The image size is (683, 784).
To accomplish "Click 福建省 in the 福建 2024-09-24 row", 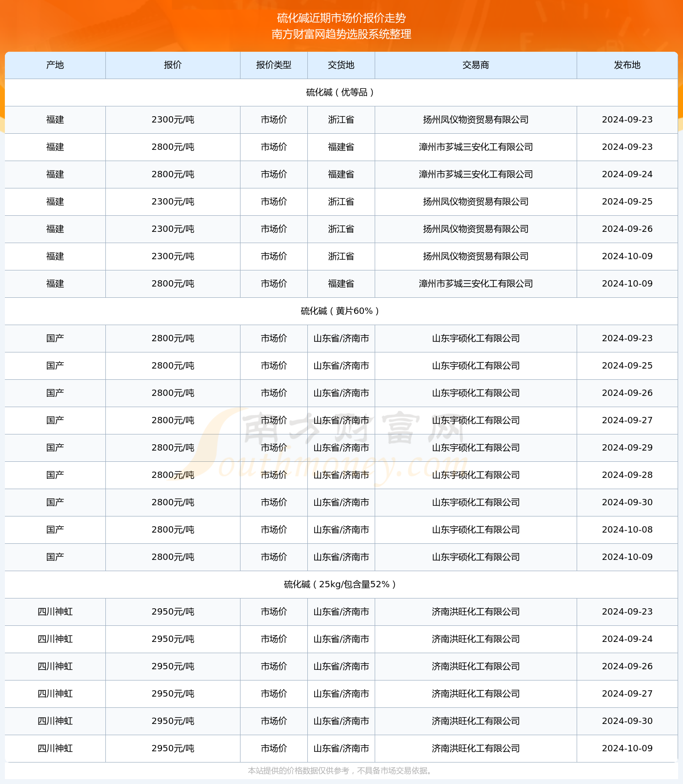I will [x=341, y=174].
